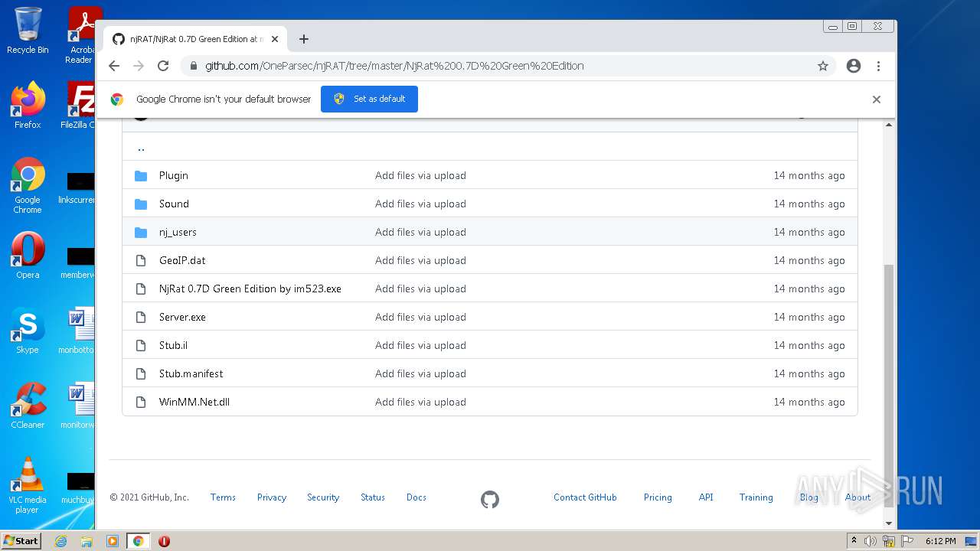Open the nj_users folder icon
The image size is (980, 551).
(x=141, y=232)
